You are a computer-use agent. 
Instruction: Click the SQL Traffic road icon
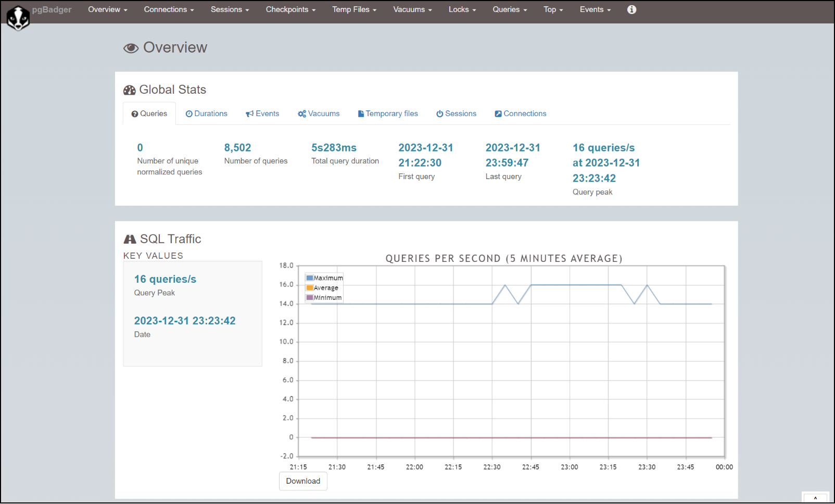[x=130, y=239]
